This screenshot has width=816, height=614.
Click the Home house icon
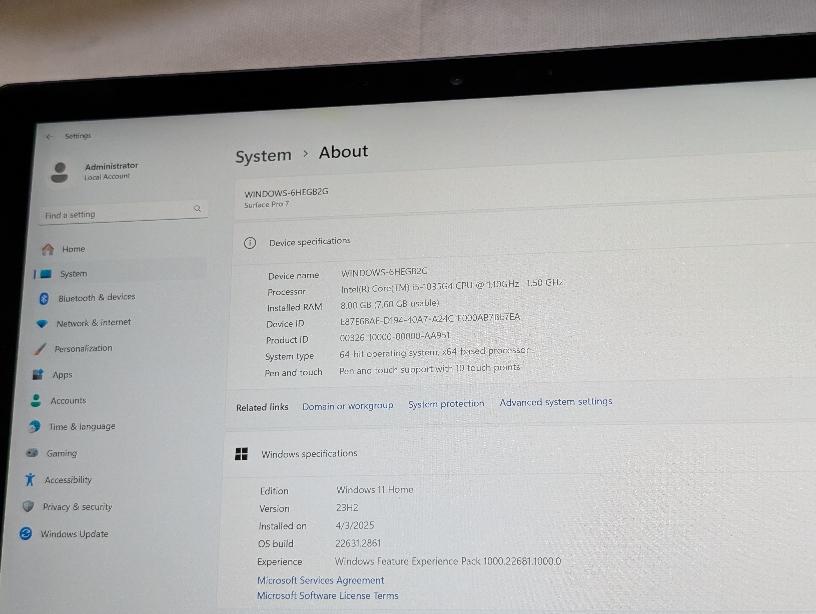(46, 249)
